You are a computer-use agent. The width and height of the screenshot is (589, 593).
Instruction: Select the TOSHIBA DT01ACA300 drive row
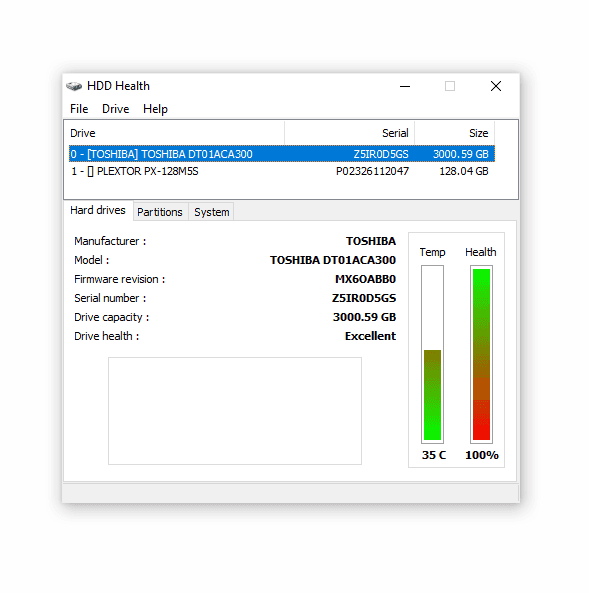tap(282, 154)
